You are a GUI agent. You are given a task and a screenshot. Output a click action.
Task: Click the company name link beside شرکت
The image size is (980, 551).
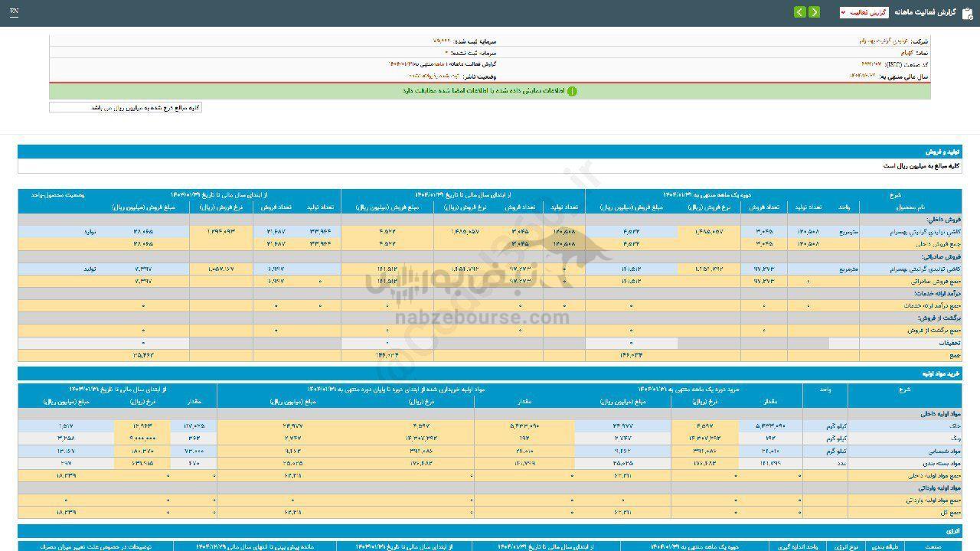tap(881, 40)
